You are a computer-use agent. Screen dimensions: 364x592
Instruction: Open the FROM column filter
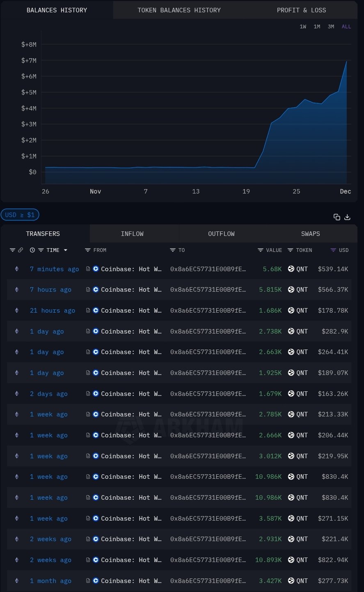click(x=88, y=250)
